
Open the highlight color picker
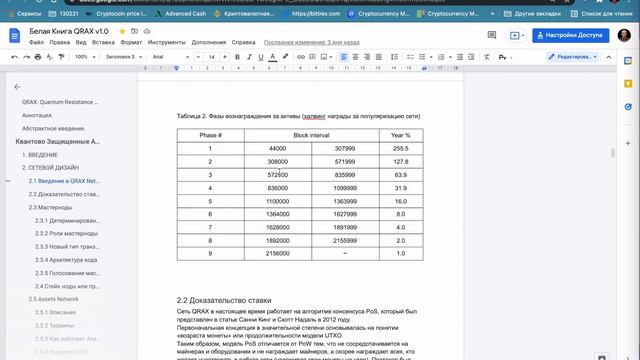click(285, 57)
